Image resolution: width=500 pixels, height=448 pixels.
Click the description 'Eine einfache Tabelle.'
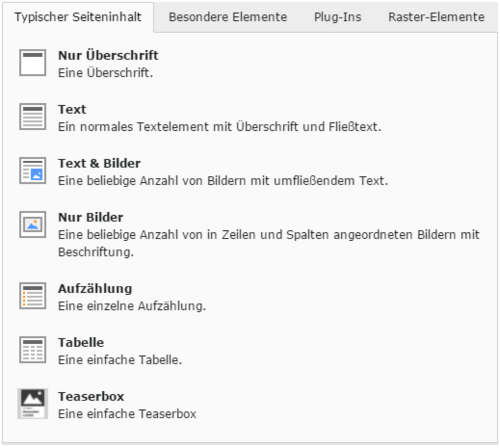[x=120, y=360]
